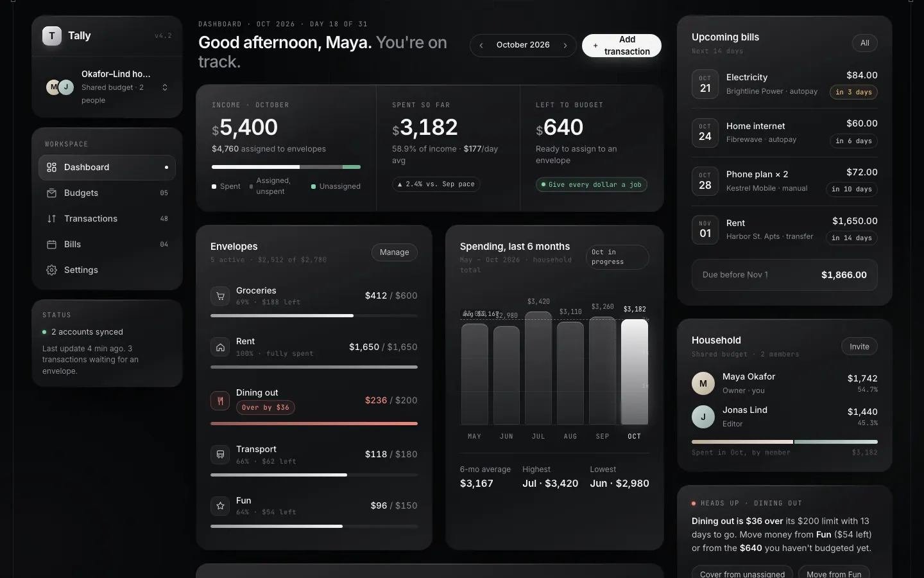
Task: Select the Electricity bill row
Action: pyautogui.click(x=785, y=84)
